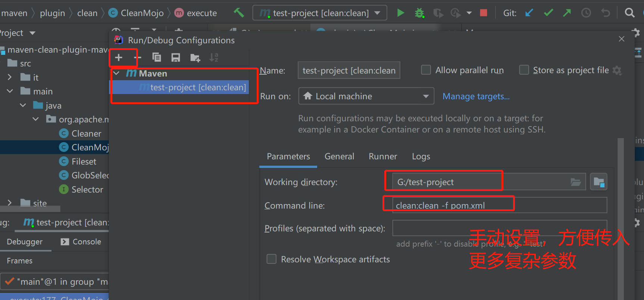Viewport: 644px width, 300px height.
Task: Click the Remove Configuration minus icon
Action: pyautogui.click(x=138, y=57)
